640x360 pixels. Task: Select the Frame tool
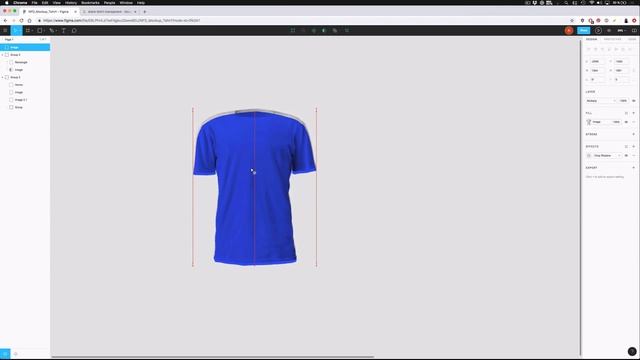click(28, 31)
